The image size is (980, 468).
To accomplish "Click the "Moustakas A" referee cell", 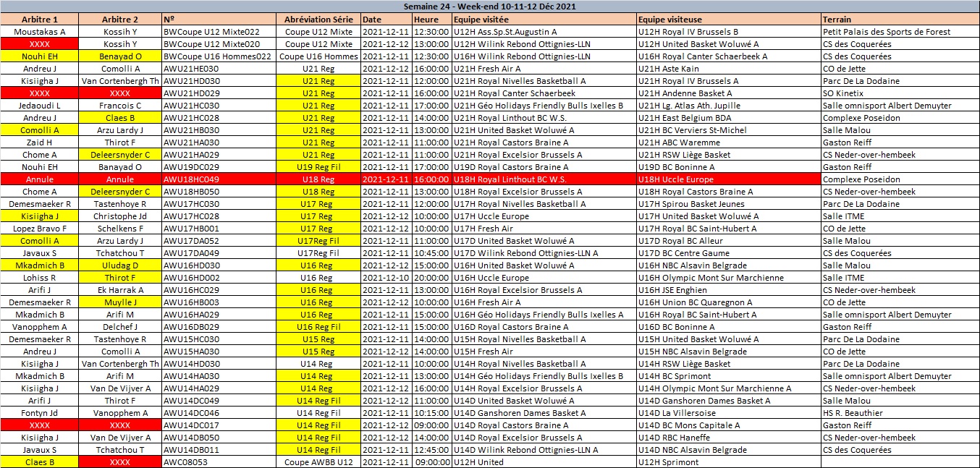I will pos(39,32).
